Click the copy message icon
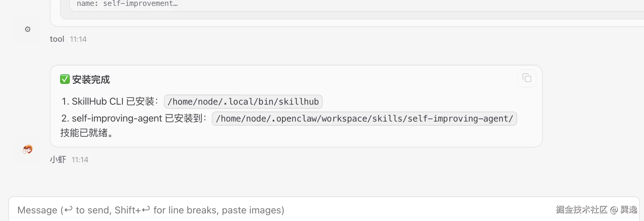Image resolution: width=644 pixels, height=221 pixels. click(527, 78)
